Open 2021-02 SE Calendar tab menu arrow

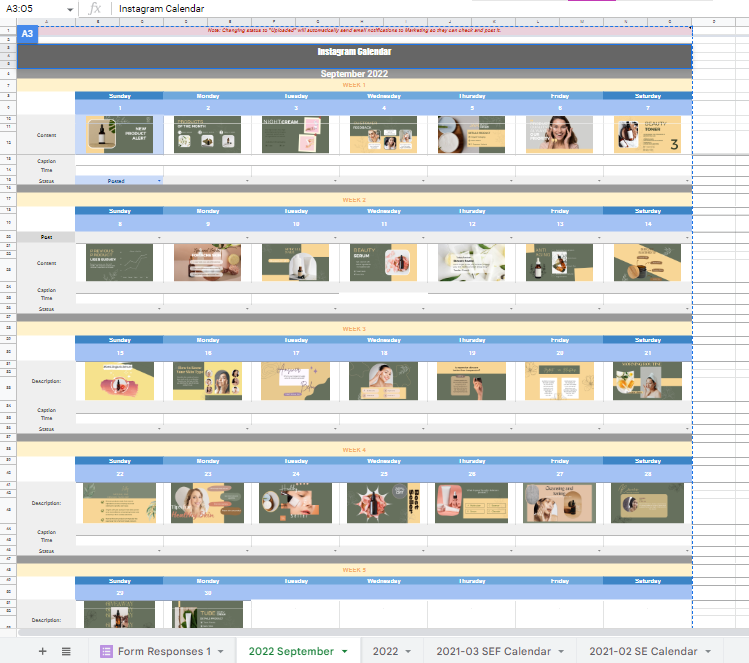[x=708, y=652]
